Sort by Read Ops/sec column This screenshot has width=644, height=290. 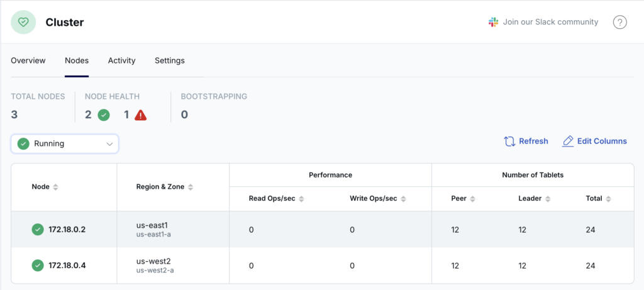301,199
